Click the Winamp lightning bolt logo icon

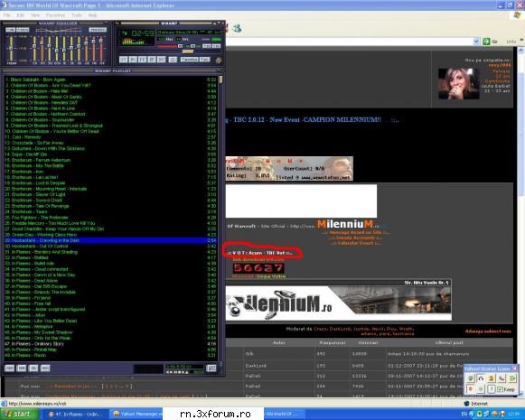[x=219, y=61]
